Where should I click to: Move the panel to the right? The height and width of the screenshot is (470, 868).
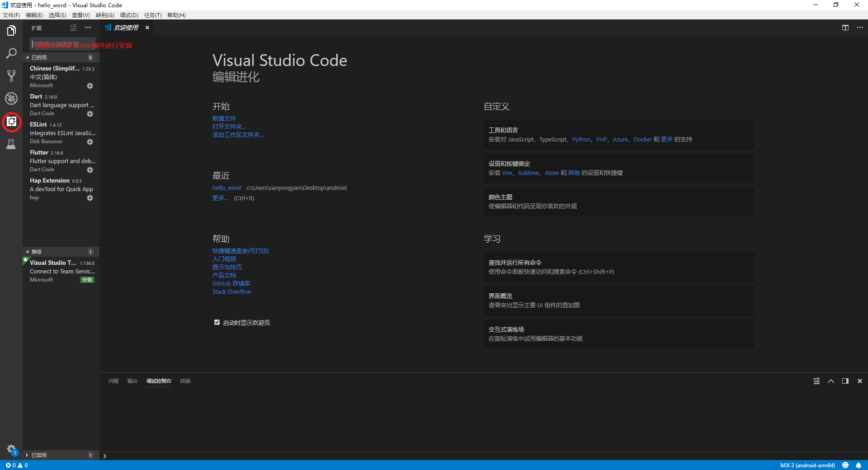click(x=845, y=381)
